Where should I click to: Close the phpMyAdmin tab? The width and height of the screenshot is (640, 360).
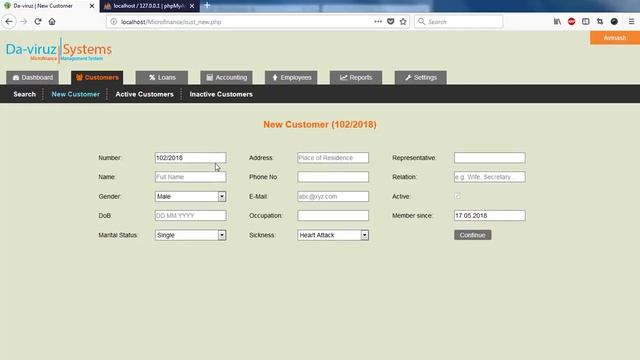(x=192, y=6)
